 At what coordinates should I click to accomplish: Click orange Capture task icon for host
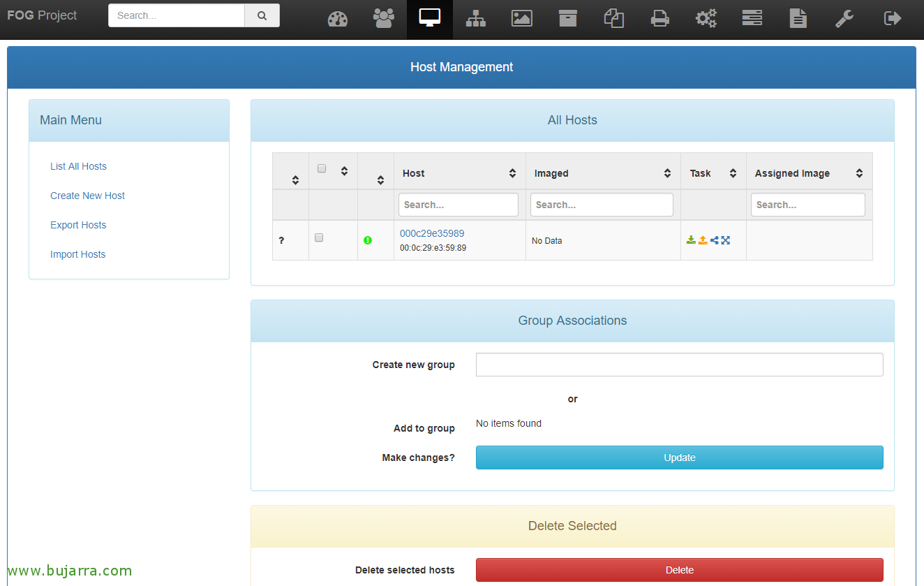(x=703, y=240)
